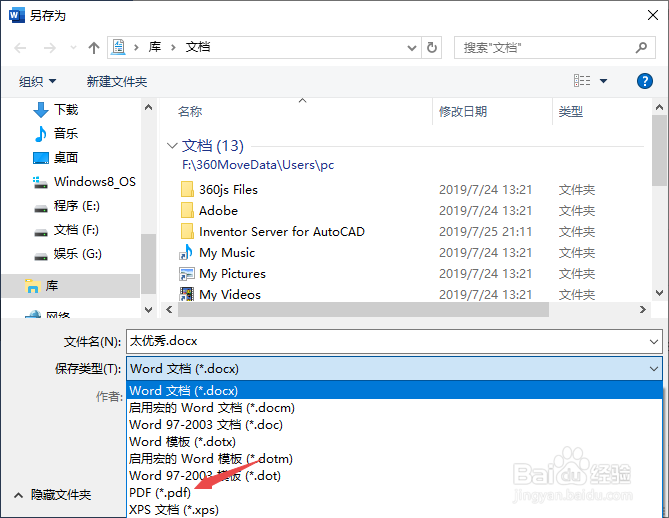Screen dimensions: 669x518
Task: Click the My Pictures shortcut icon
Action: click(186, 274)
